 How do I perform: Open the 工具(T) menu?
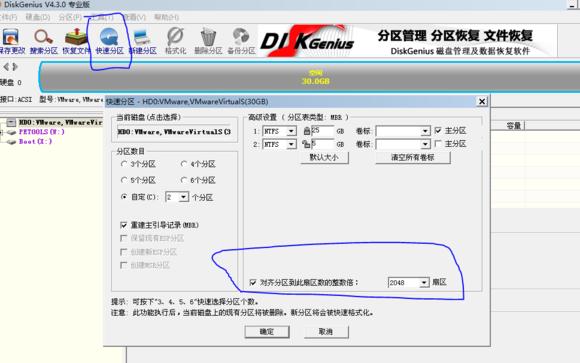pyautogui.click(x=102, y=17)
